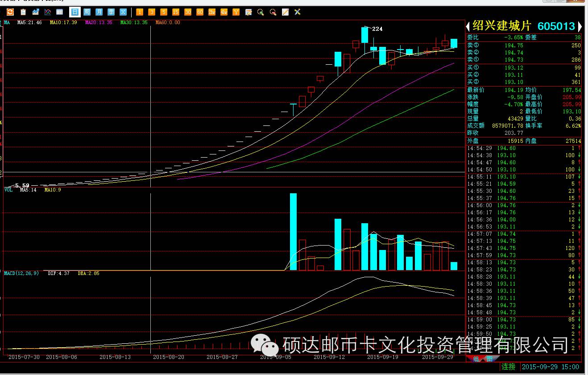Click the zoom out magnifier icon
The image size is (588, 375).
[x=273, y=12]
